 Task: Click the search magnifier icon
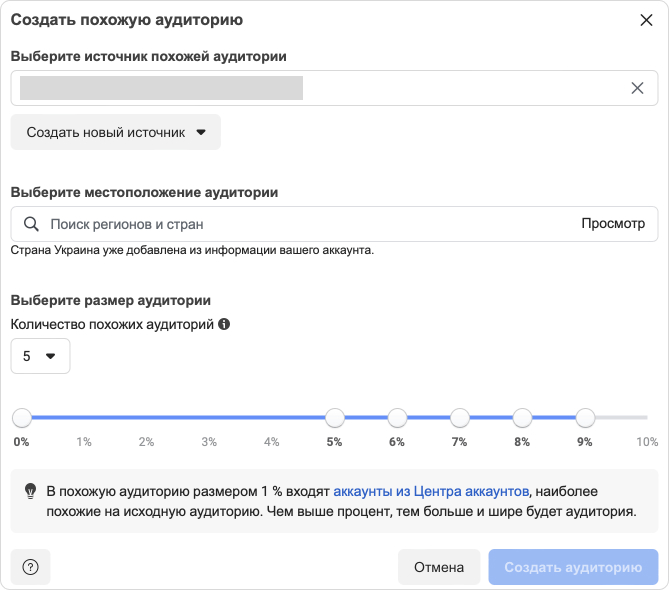click(31, 224)
